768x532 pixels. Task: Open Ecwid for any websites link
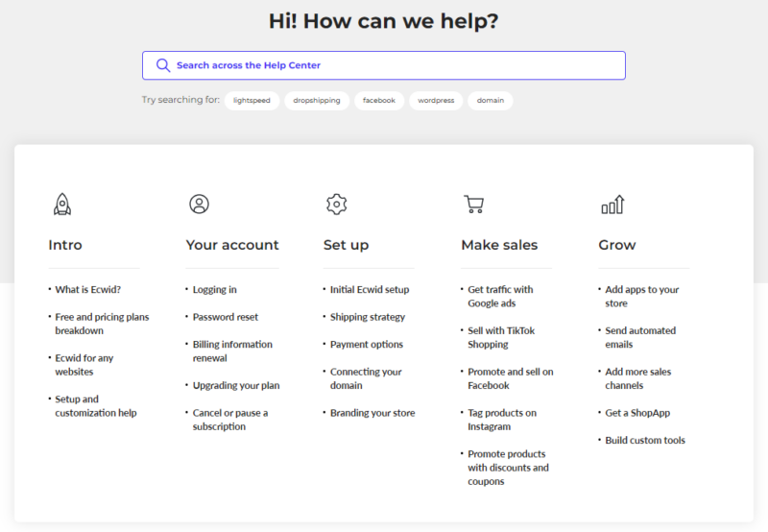click(84, 365)
